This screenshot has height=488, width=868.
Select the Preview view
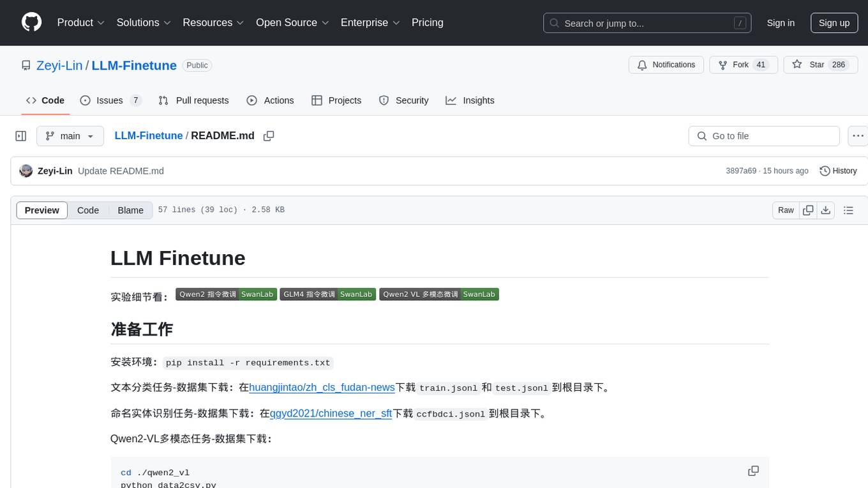click(42, 210)
